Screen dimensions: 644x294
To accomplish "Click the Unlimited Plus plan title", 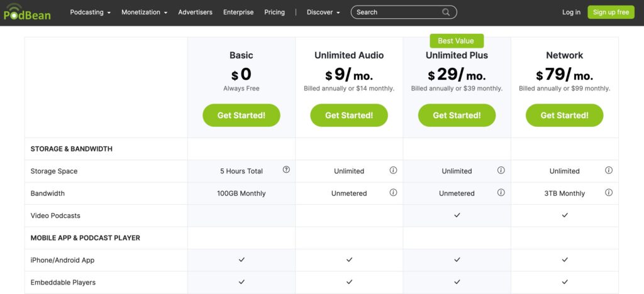I will click(457, 55).
